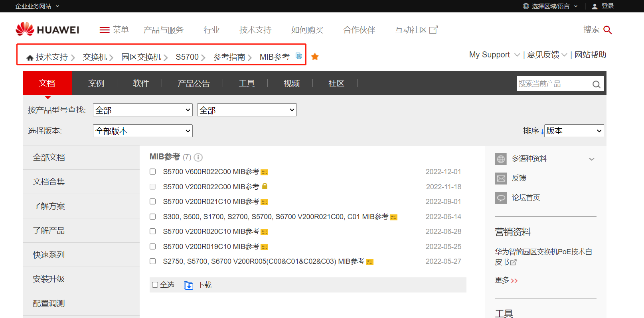
Task: Switch to the 案例 tab
Action: point(96,83)
